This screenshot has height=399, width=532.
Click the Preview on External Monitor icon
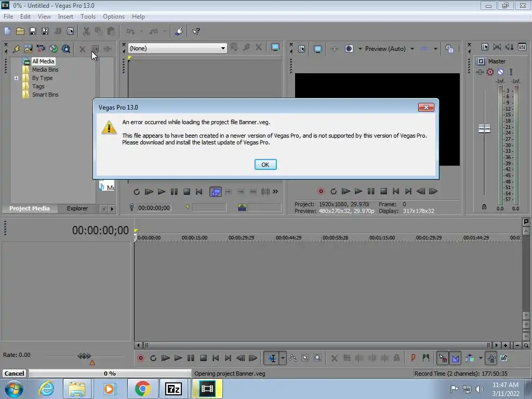click(317, 49)
